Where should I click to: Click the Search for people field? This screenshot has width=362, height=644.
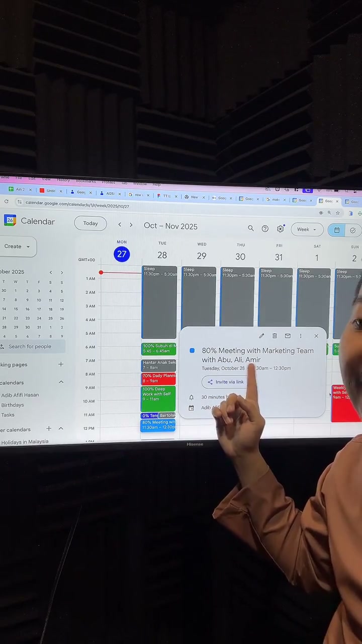coord(33,346)
